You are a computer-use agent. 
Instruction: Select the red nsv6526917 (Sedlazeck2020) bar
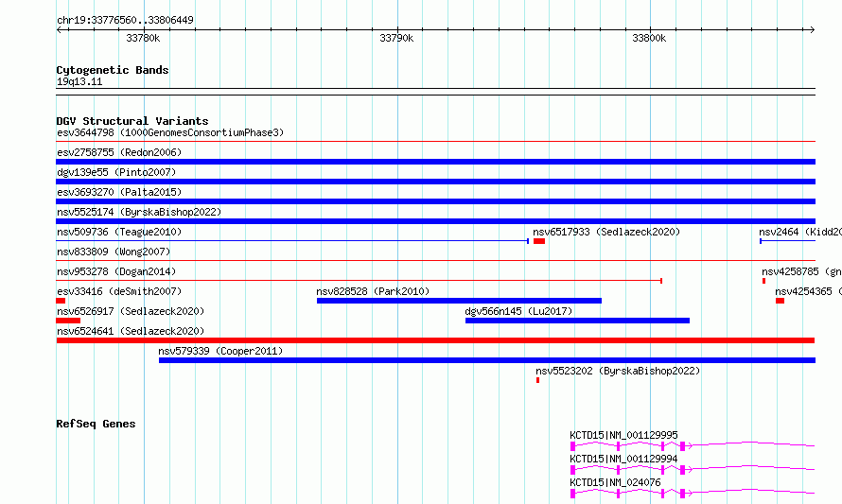click(68, 321)
